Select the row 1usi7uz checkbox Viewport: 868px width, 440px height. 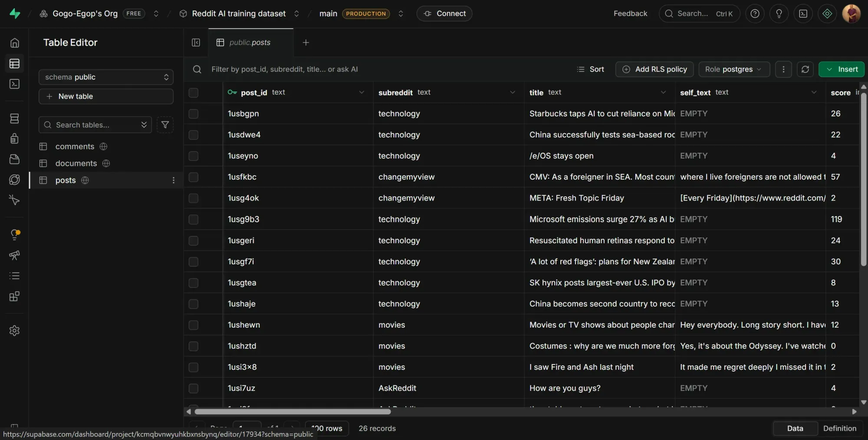[x=194, y=388]
